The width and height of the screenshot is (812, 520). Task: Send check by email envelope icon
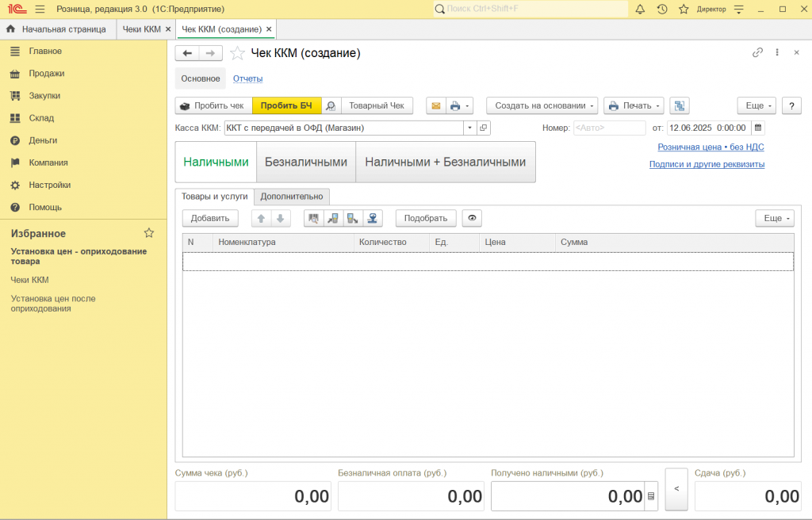click(x=436, y=105)
